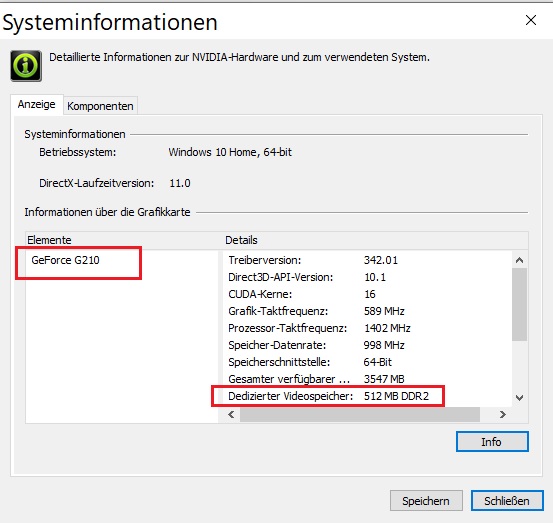This screenshot has width=553, height=523.
Task: Click the value 998 MHz
Action: click(x=384, y=345)
